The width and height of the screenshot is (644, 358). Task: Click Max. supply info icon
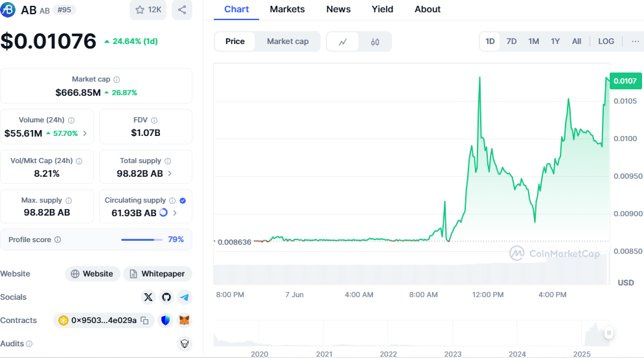point(69,200)
